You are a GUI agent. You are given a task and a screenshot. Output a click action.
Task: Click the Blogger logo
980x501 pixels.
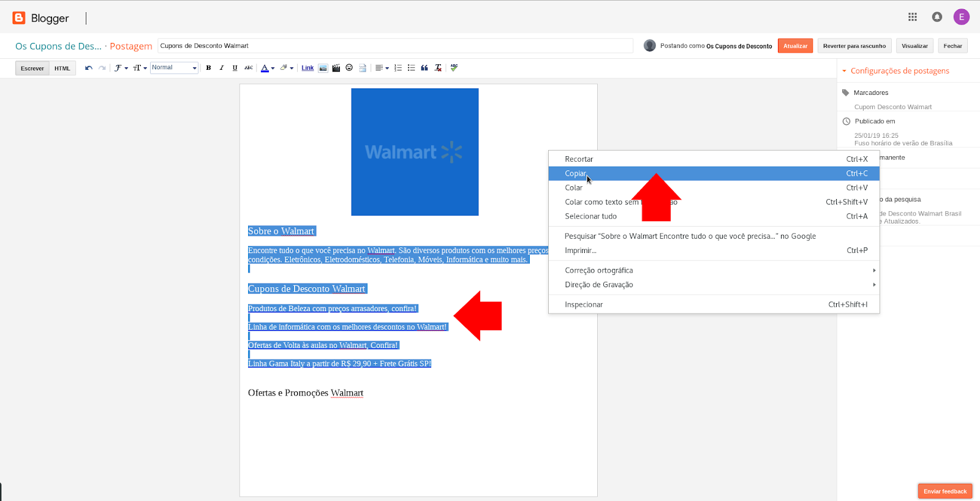click(x=41, y=18)
